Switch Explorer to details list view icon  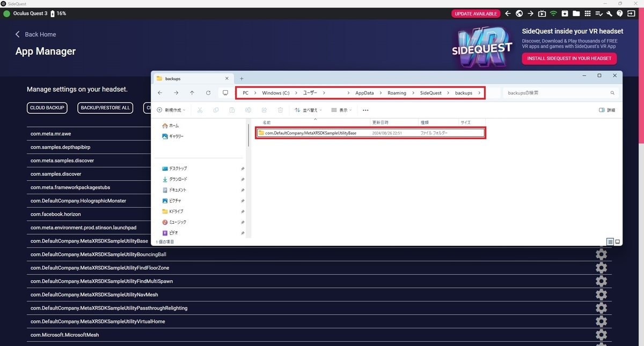point(610,242)
